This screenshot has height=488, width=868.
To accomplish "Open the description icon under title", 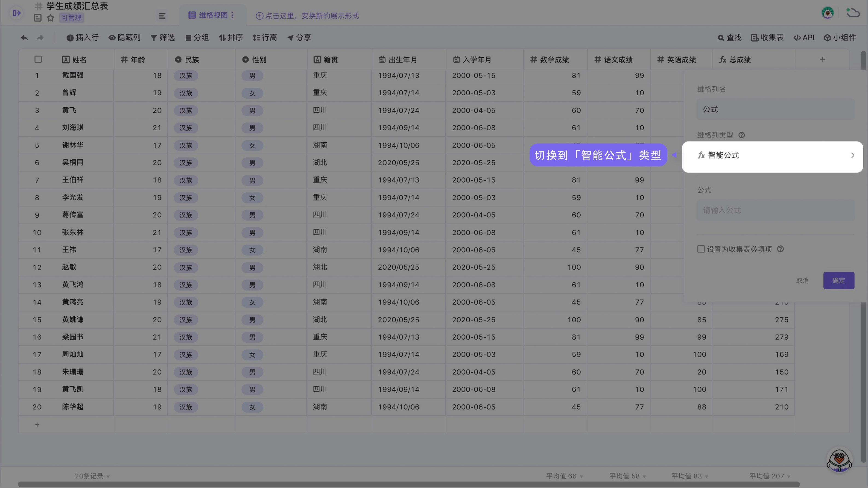I will pyautogui.click(x=38, y=18).
